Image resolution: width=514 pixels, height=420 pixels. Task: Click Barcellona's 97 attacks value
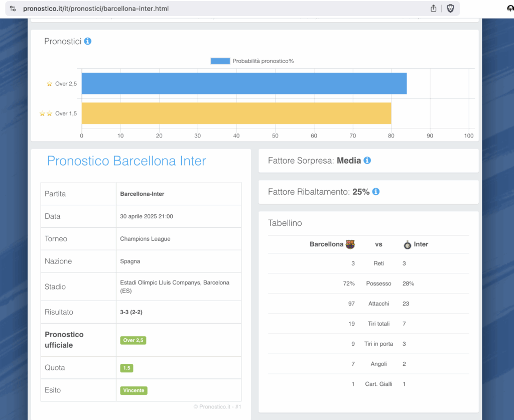(x=351, y=304)
